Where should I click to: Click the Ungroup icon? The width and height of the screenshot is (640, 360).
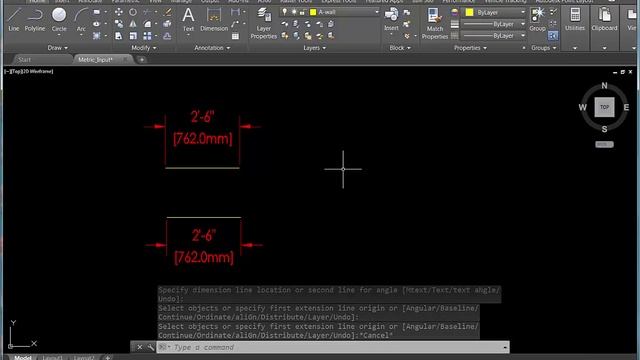point(553,12)
